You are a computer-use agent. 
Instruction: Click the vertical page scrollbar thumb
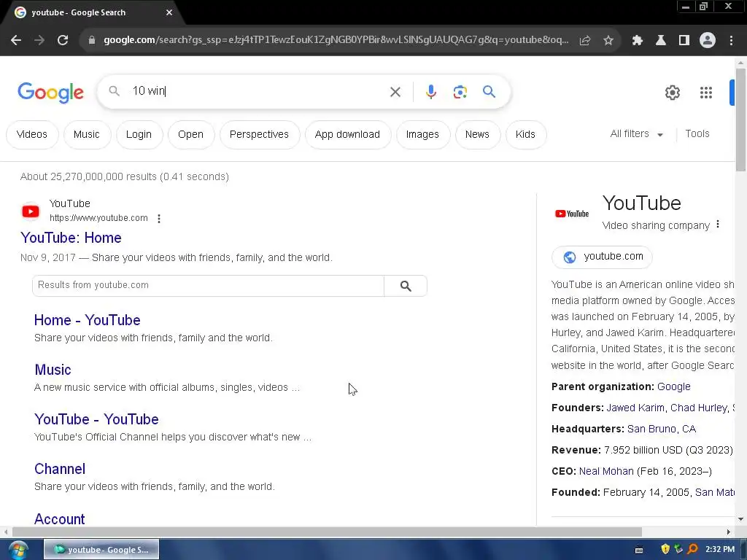741,120
